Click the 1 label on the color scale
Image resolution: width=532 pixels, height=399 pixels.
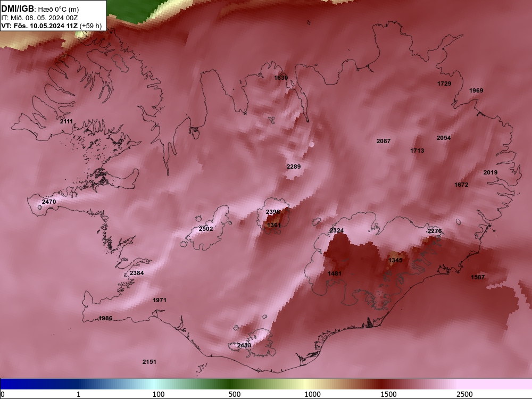(78, 394)
